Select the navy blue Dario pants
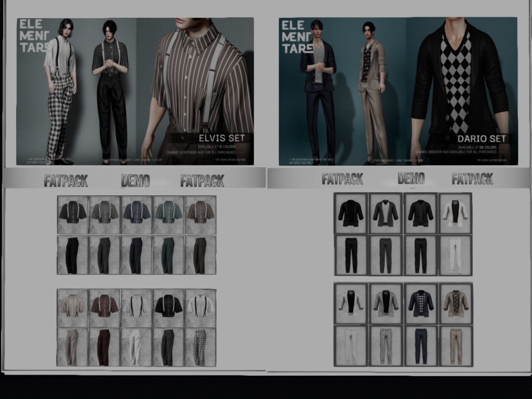This screenshot has height=399, width=532. point(421,345)
